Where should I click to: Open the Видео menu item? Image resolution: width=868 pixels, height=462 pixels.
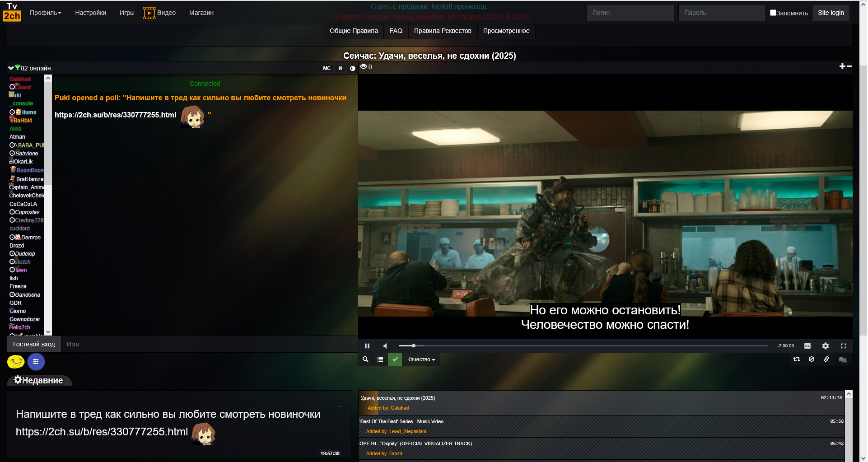click(x=159, y=13)
